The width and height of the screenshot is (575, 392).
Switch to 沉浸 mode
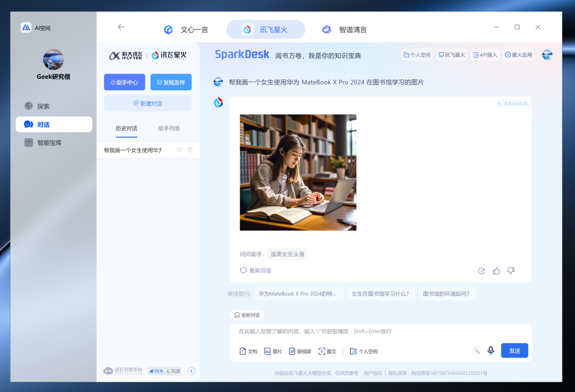(x=173, y=371)
